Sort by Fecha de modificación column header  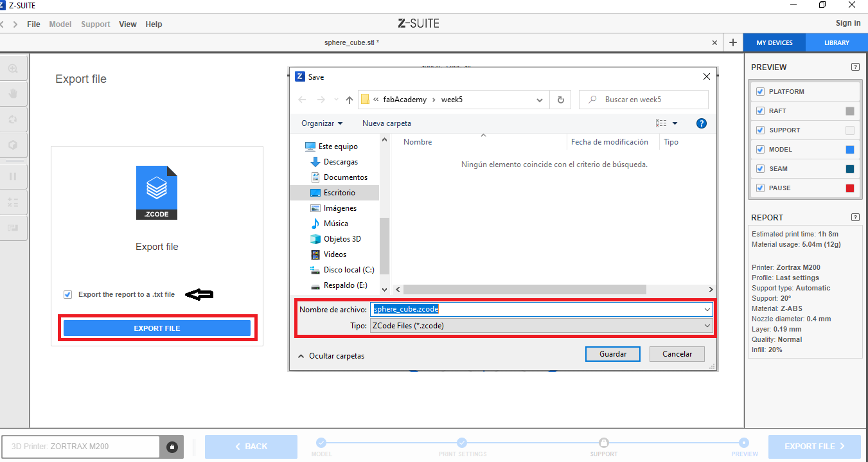(609, 142)
